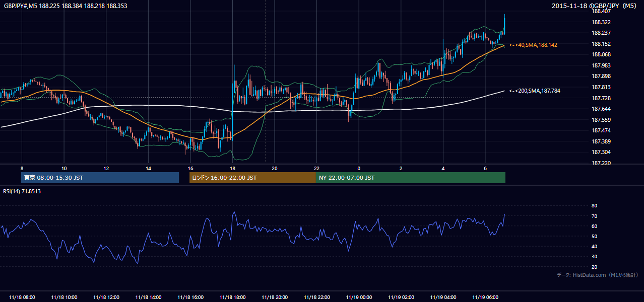Click price axis value 187.983

pyautogui.click(x=602, y=66)
